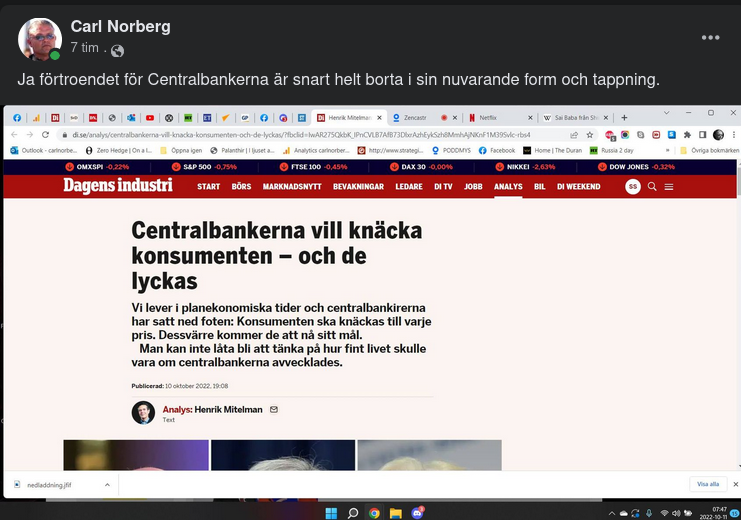Open downloaded file nedladdning.jfif
The image size is (741, 520).
49,485
